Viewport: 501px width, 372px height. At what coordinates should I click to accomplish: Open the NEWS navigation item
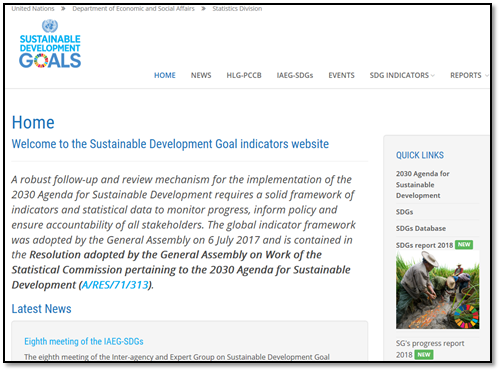point(201,75)
